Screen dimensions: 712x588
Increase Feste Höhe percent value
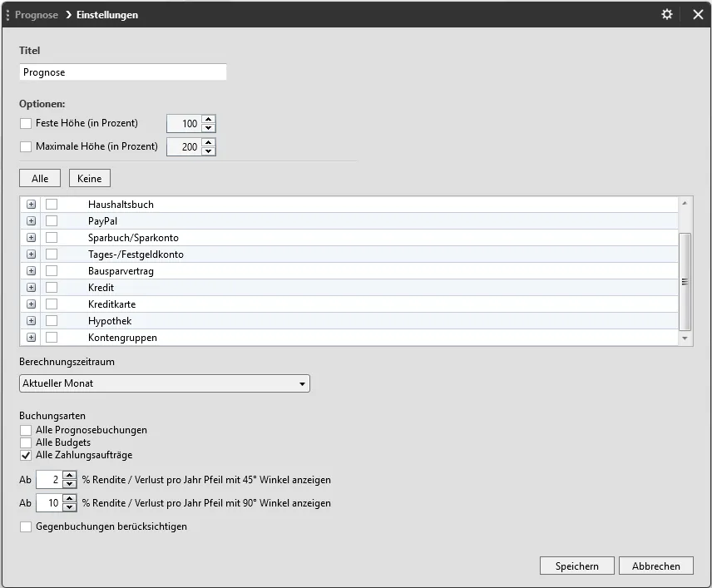pyautogui.click(x=208, y=119)
